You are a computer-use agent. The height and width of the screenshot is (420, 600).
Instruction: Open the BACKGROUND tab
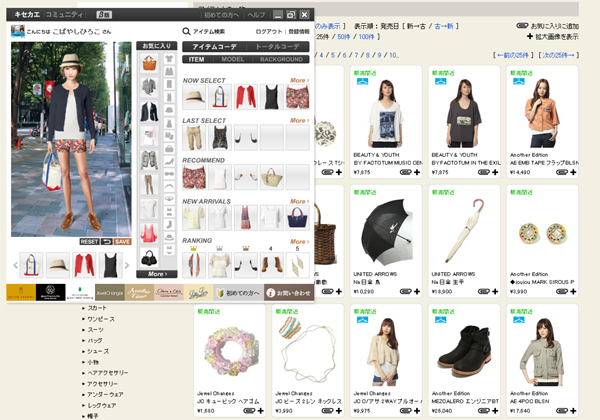(279, 60)
